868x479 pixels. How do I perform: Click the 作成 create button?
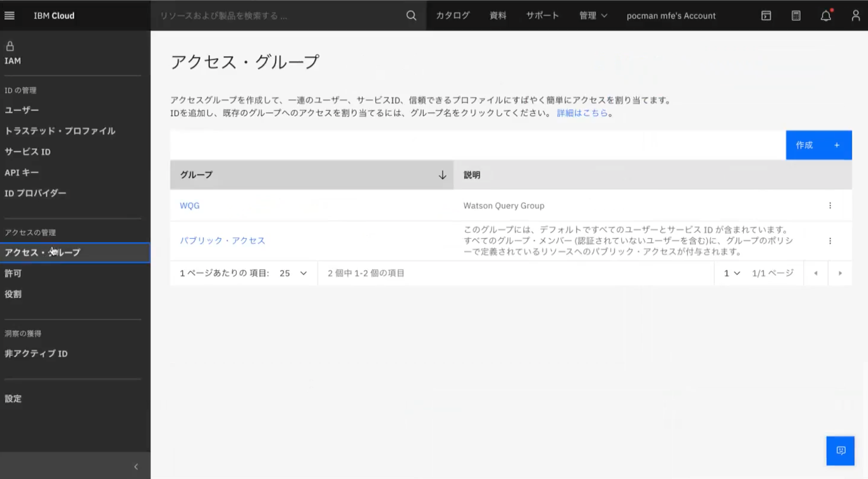tap(818, 145)
